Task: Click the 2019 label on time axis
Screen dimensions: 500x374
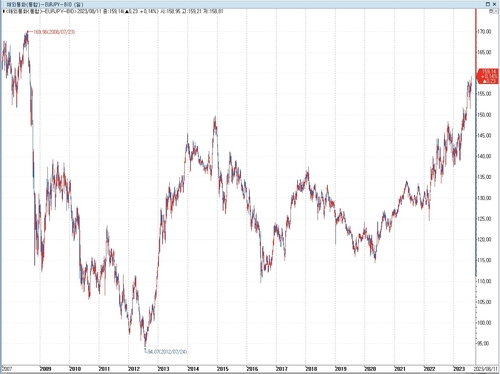Action: pyautogui.click(x=341, y=369)
